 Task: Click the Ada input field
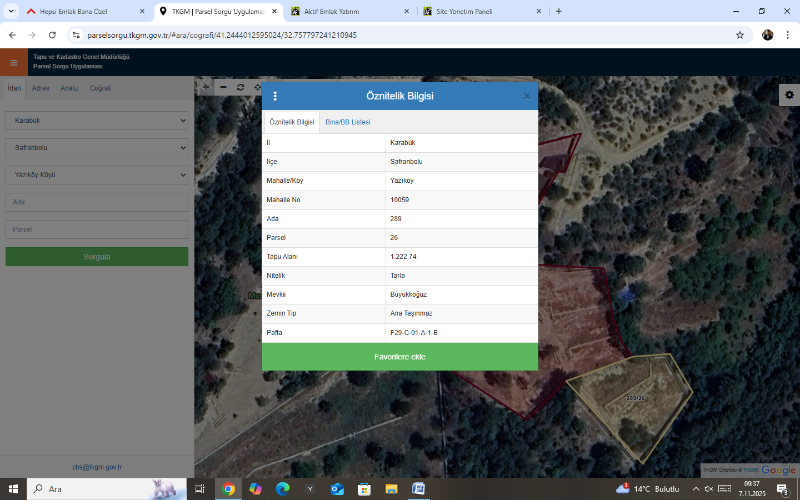coord(96,202)
